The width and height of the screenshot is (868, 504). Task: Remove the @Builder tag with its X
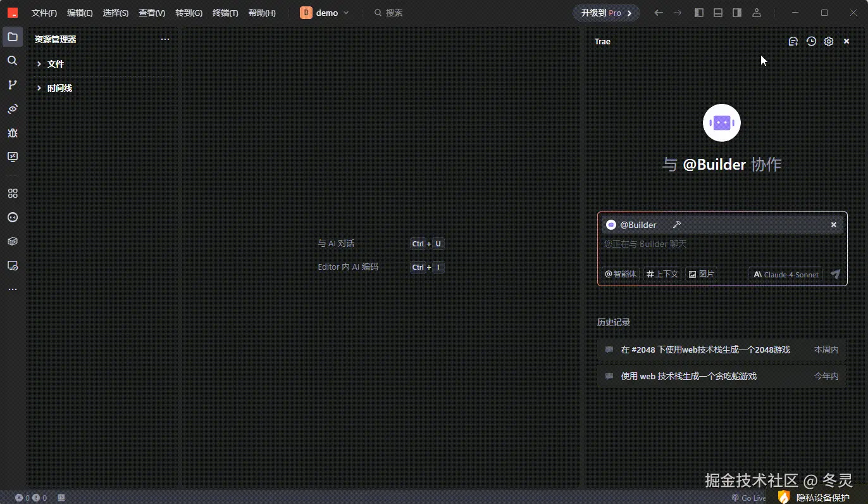[834, 225]
